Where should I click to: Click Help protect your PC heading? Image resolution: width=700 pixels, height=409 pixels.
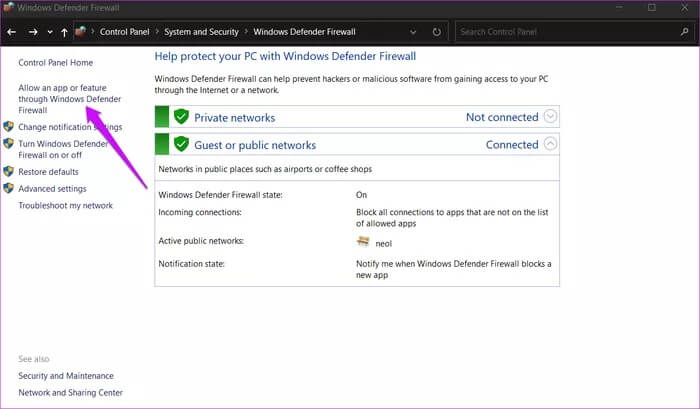tap(285, 56)
